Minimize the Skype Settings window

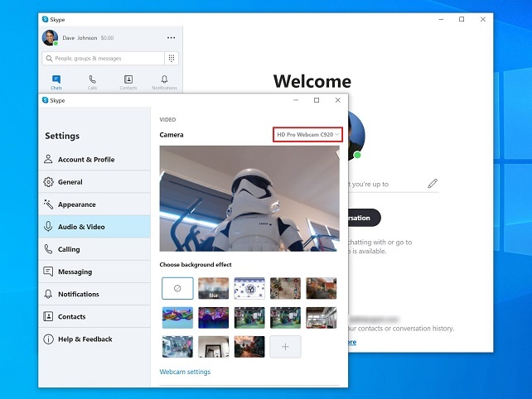pyautogui.click(x=296, y=100)
